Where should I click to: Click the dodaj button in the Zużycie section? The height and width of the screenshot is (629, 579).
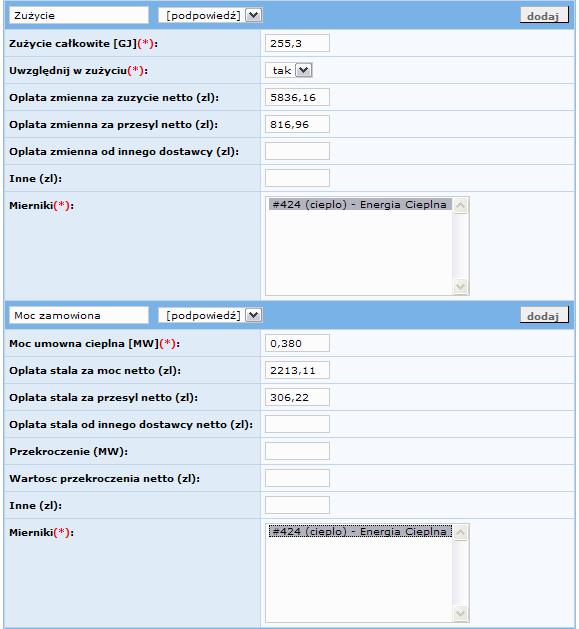(544, 16)
